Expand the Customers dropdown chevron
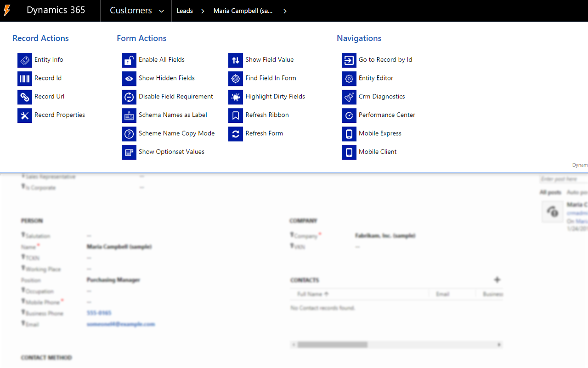The image size is (588, 368). coord(161,11)
